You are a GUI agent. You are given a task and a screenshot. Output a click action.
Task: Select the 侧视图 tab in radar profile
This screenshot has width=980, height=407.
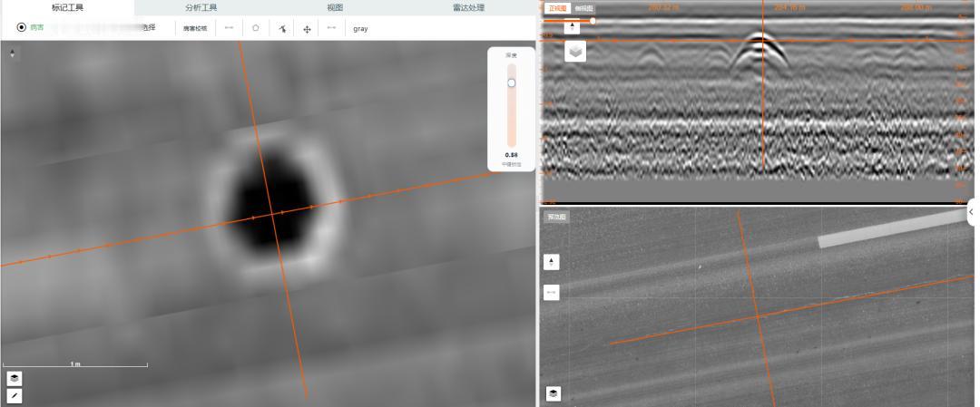[x=583, y=8]
